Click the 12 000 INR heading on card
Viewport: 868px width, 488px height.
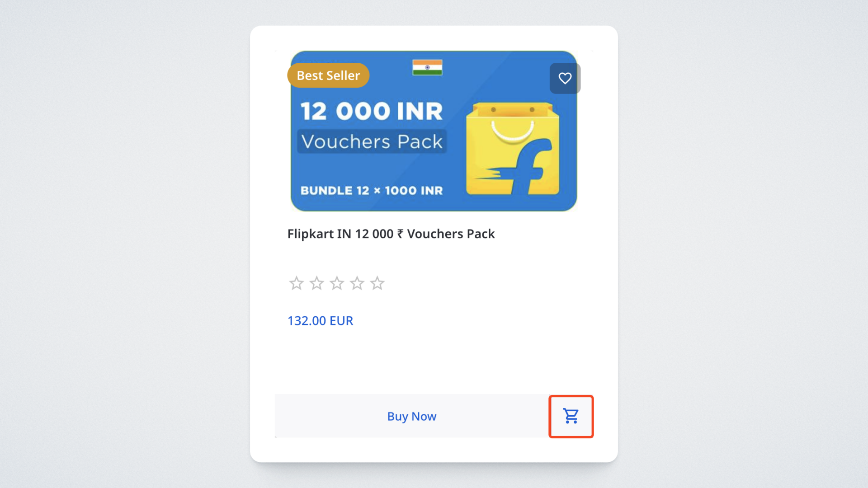click(x=372, y=111)
